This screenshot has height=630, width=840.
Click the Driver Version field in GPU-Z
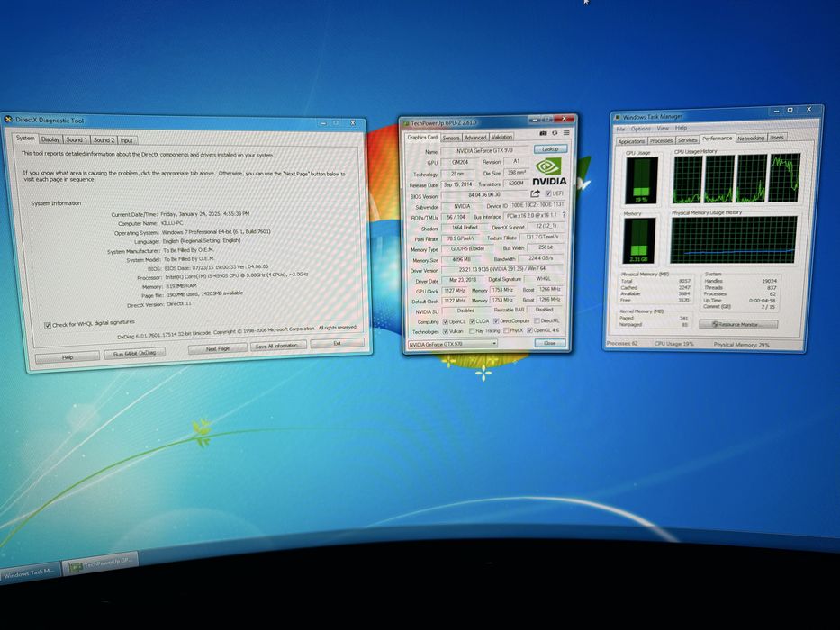pyautogui.click(x=502, y=269)
